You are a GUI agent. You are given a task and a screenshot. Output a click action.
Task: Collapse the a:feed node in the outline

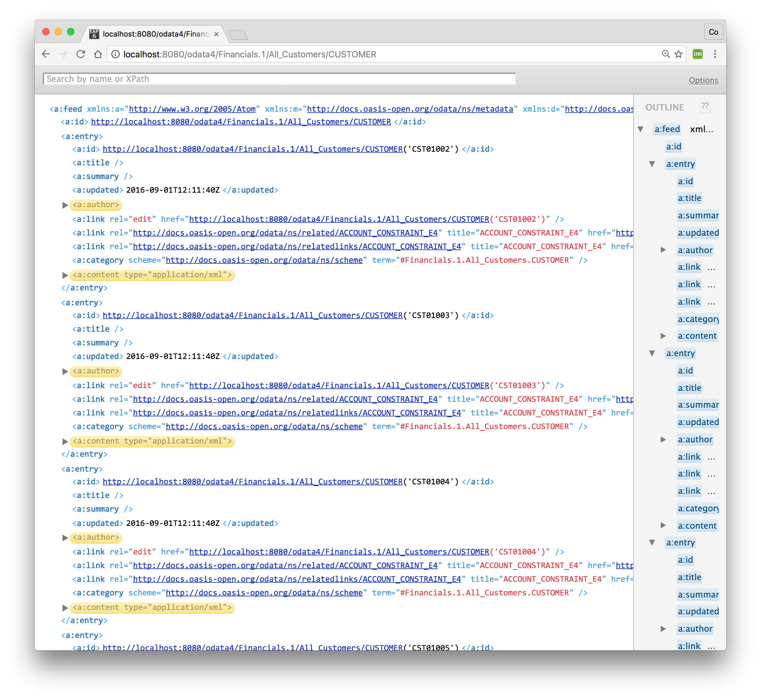(640, 129)
